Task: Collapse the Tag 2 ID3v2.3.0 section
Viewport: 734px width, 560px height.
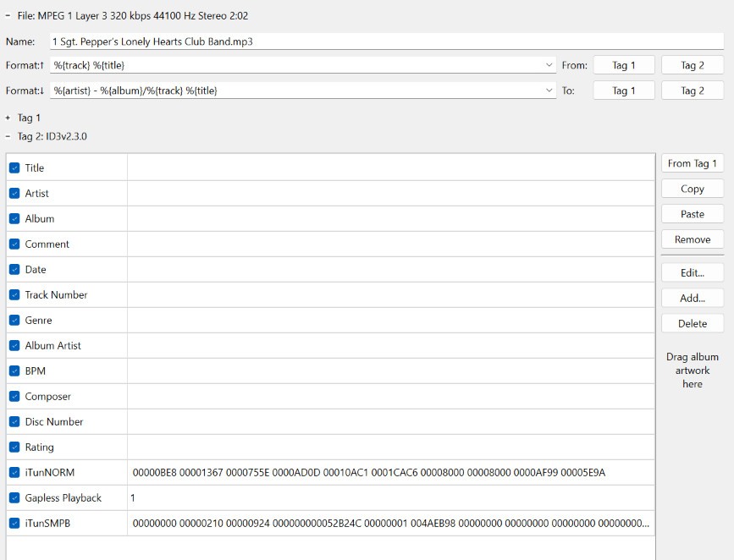Action: click(8, 136)
